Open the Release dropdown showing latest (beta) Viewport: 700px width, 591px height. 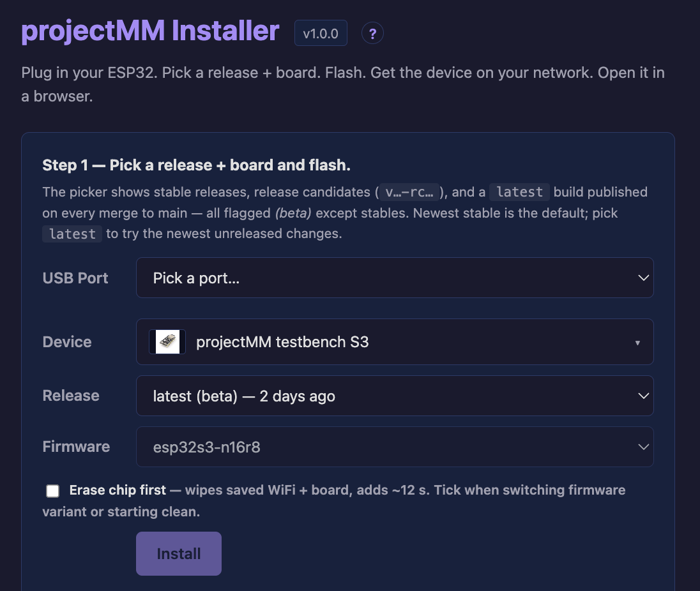[395, 396]
